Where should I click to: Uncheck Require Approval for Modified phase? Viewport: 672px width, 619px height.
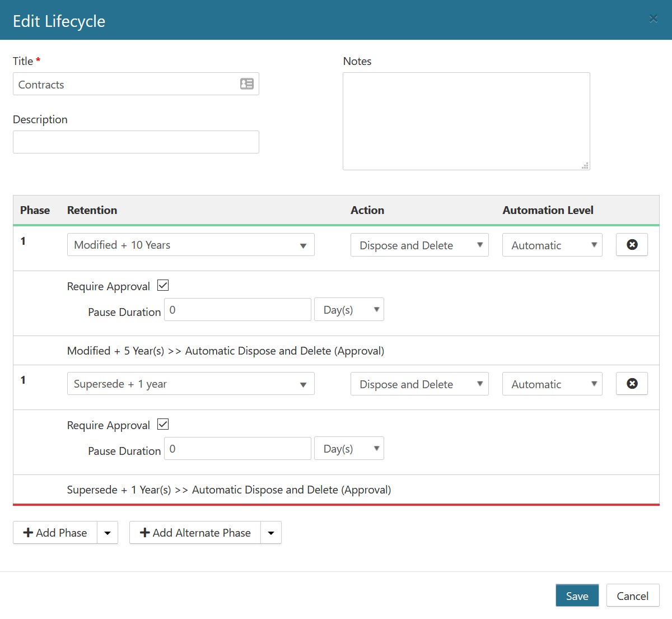[x=163, y=286]
